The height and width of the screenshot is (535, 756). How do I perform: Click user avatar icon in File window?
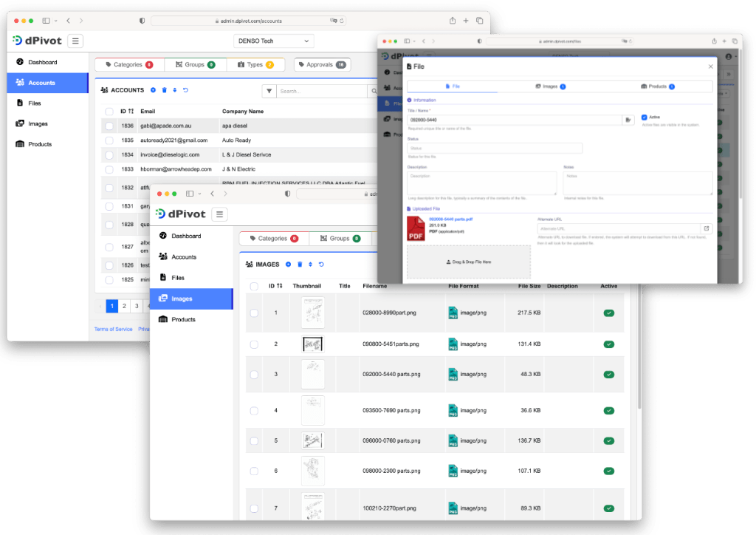[x=729, y=56]
